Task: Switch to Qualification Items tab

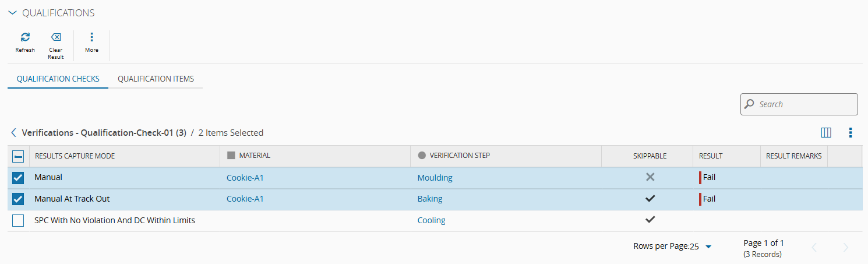Action: click(156, 79)
